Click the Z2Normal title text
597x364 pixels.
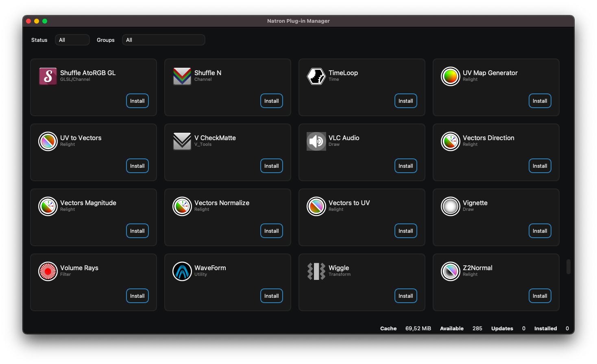[x=477, y=268]
